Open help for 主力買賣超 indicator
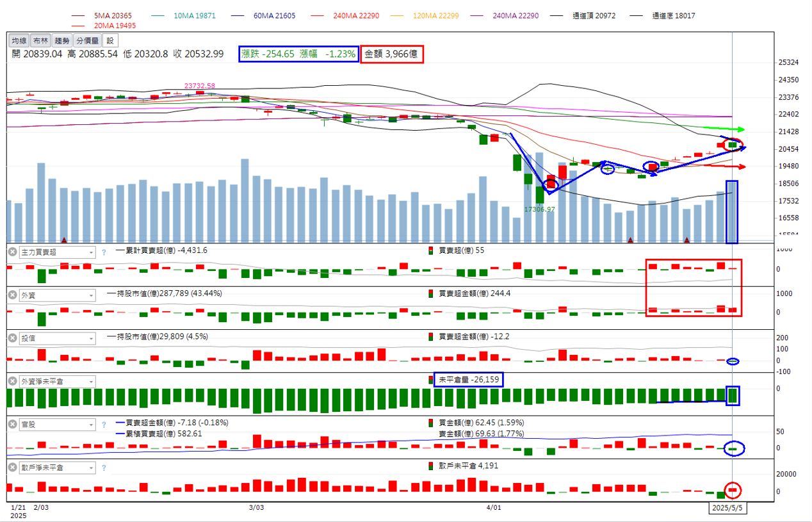812x522 pixels. tap(104, 253)
